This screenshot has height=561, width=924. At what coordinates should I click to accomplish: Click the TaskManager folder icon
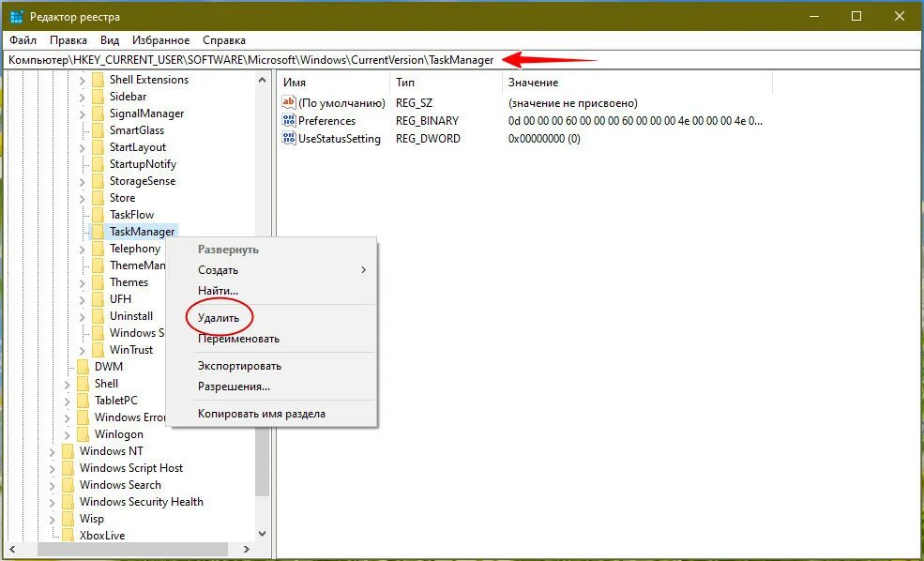(x=98, y=232)
